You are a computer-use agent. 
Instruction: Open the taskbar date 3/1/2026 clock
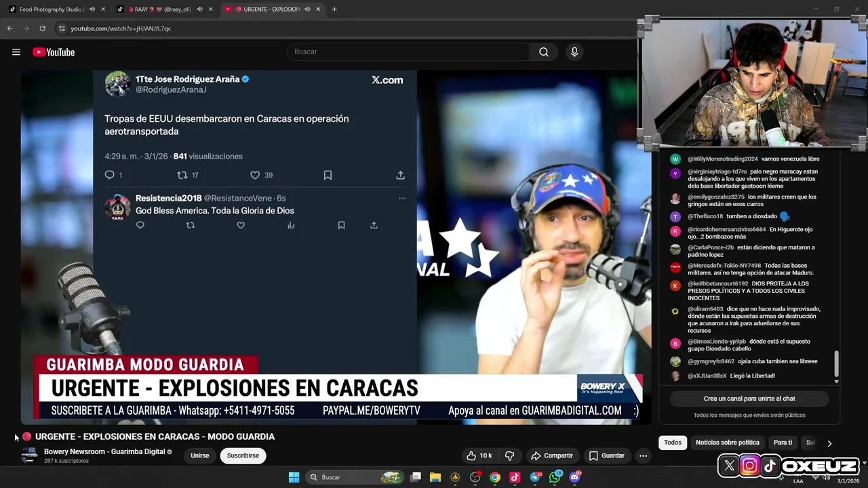[848, 481]
